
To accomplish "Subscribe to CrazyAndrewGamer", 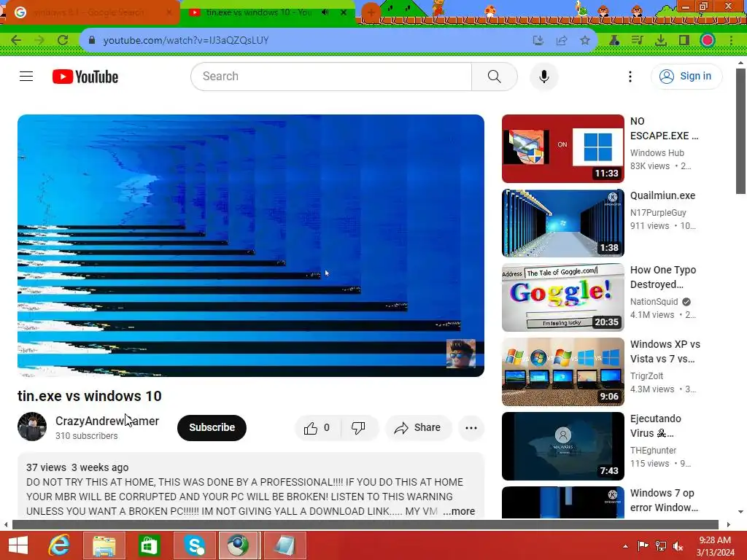I will (x=212, y=427).
